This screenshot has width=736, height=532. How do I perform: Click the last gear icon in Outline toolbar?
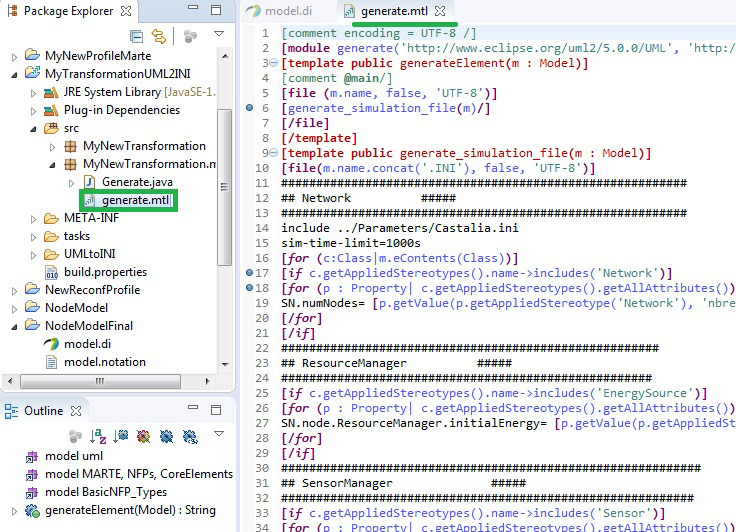tap(188, 436)
